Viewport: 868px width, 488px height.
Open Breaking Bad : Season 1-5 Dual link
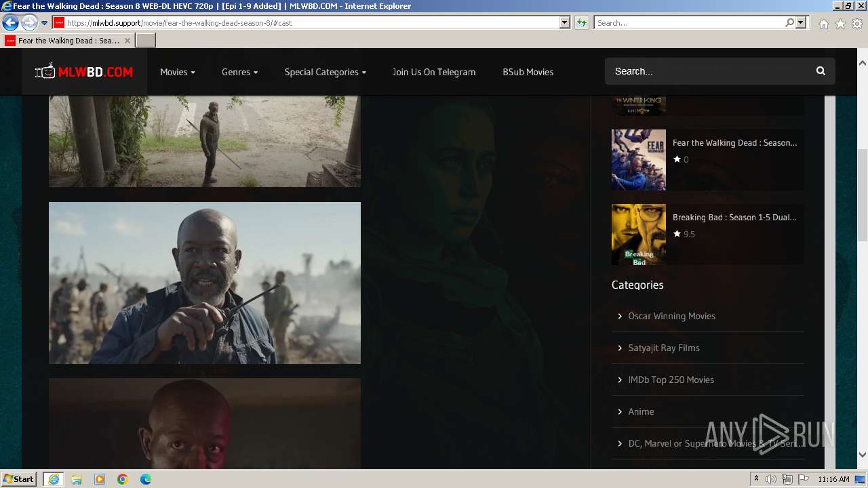click(x=734, y=218)
